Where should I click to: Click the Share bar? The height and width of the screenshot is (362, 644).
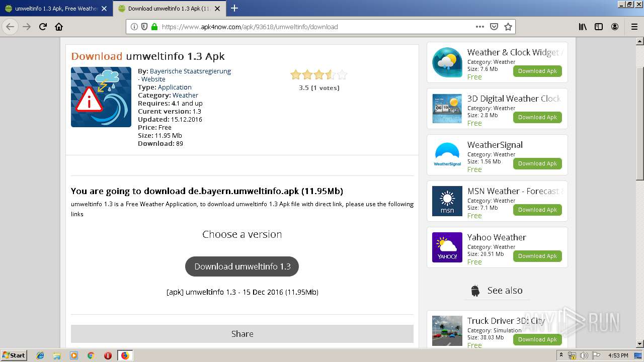click(x=242, y=334)
